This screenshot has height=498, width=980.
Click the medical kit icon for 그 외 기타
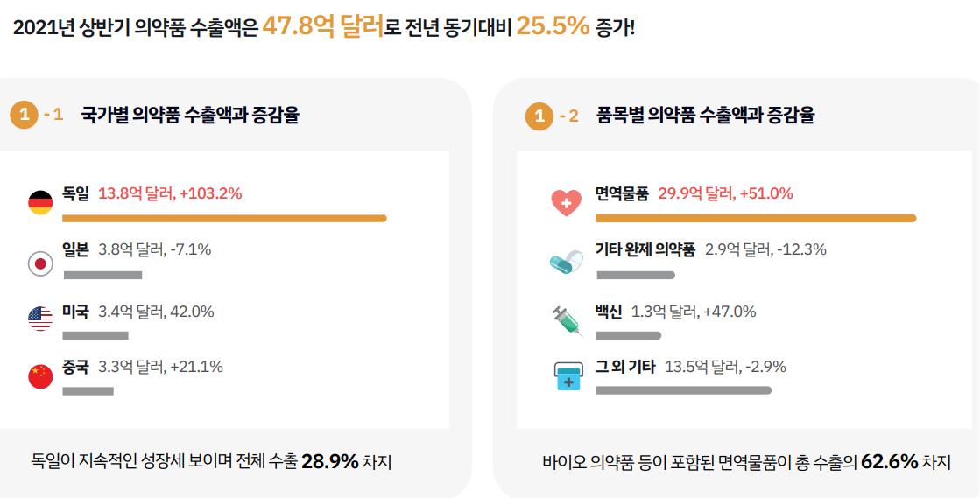pos(568,375)
